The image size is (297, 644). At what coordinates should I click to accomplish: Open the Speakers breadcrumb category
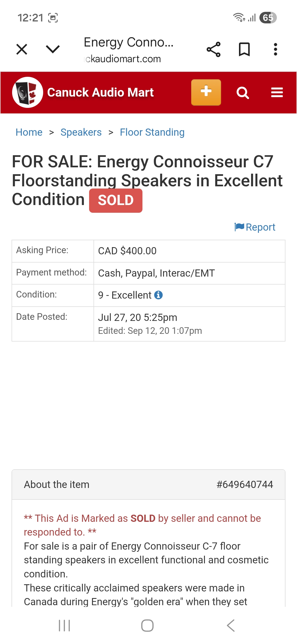(81, 132)
